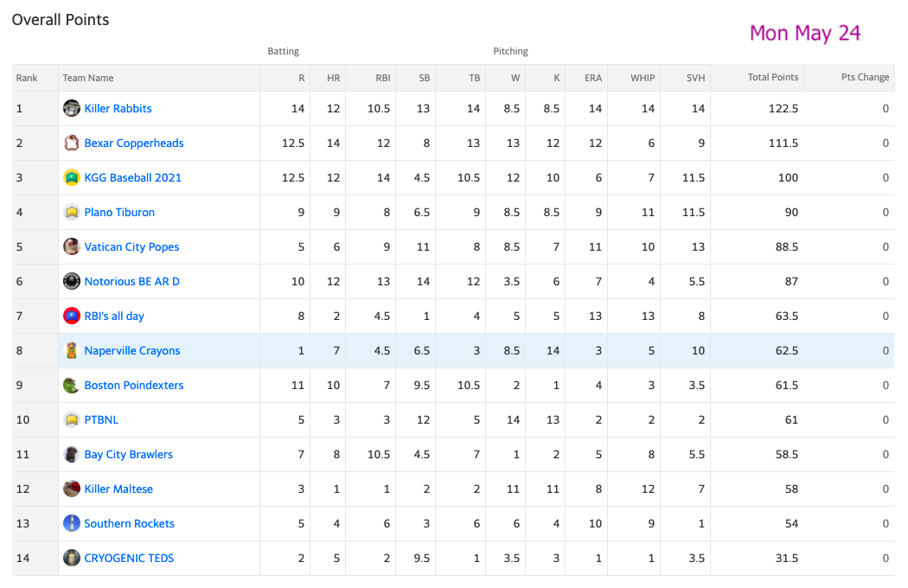Sort table by Total Points column header
The width and height of the screenshot is (908, 588).
click(772, 77)
